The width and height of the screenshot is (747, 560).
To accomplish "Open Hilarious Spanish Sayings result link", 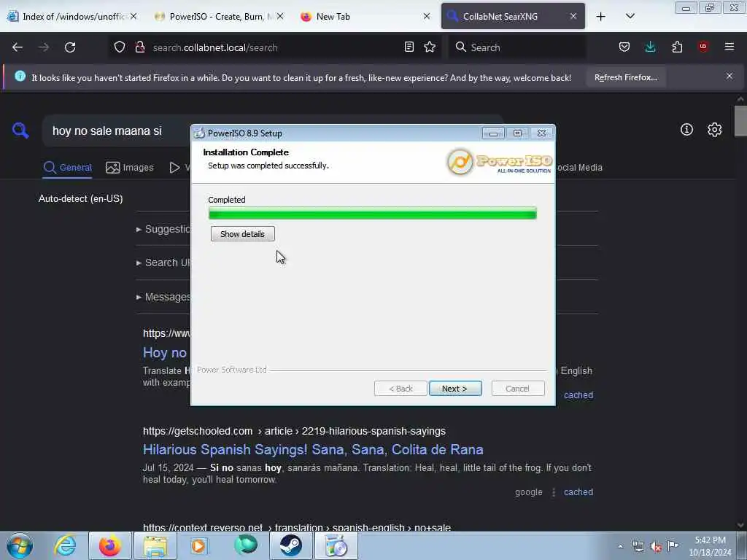I will [313, 449].
